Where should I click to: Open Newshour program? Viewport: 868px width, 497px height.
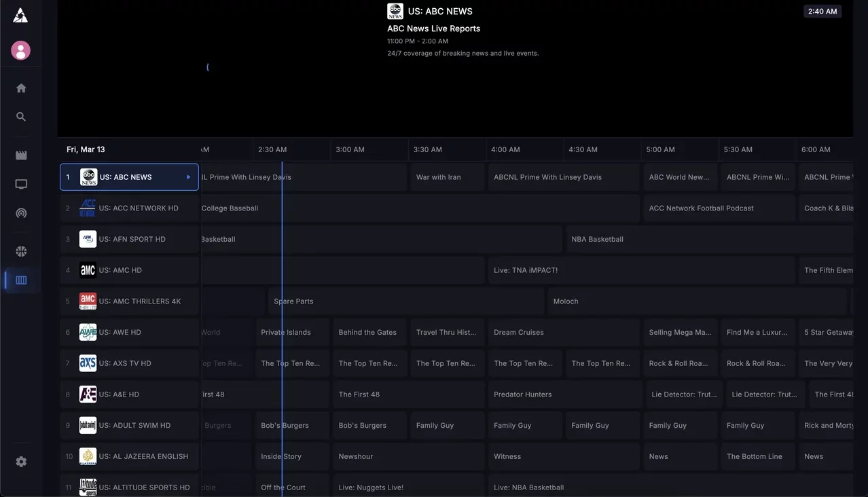tap(409, 456)
